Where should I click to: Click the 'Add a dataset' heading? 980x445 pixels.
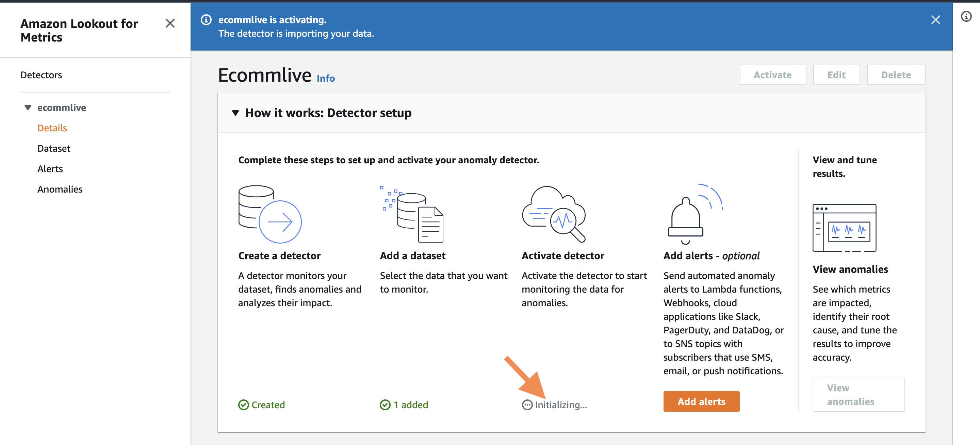tap(412, 256)
